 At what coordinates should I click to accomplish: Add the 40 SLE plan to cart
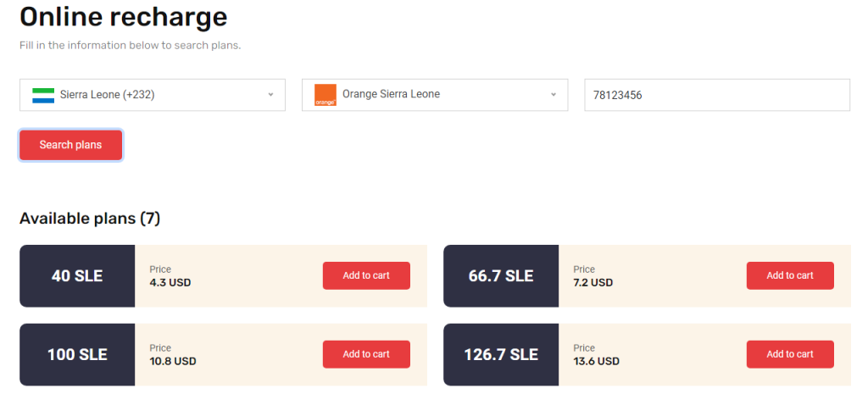click(x=366, y=275)
